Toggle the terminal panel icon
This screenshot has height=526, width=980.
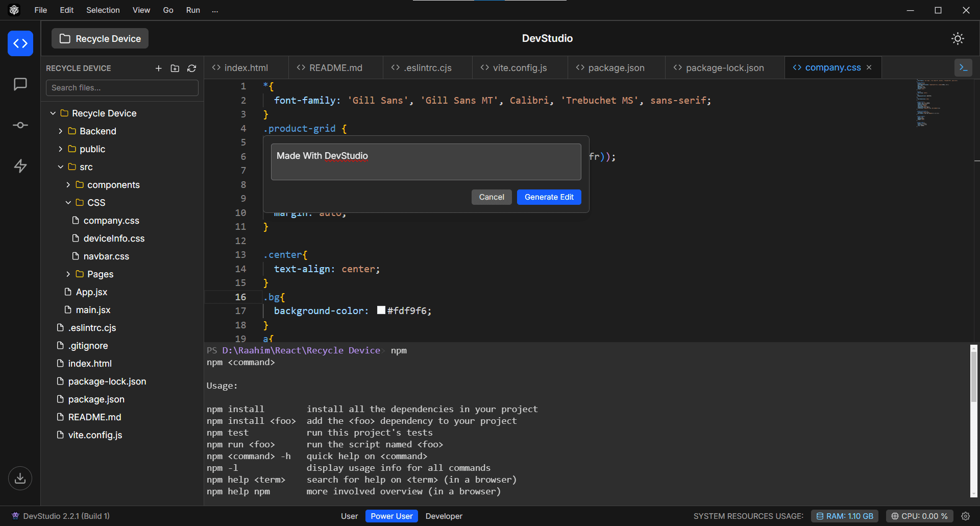pyautogui.click(x=963, y=67)
